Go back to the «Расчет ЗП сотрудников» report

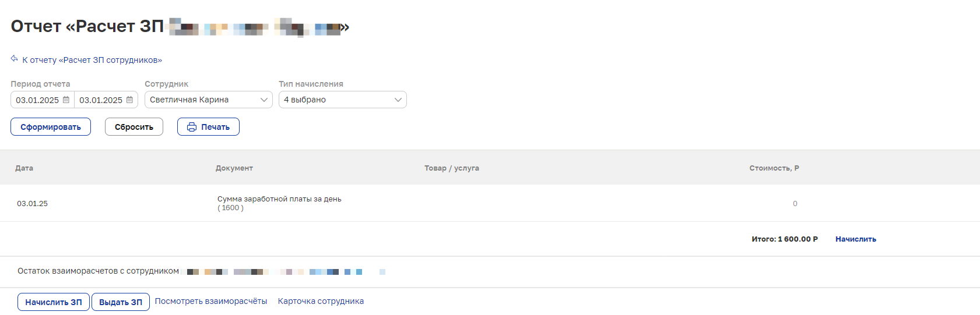pos(92,60)
